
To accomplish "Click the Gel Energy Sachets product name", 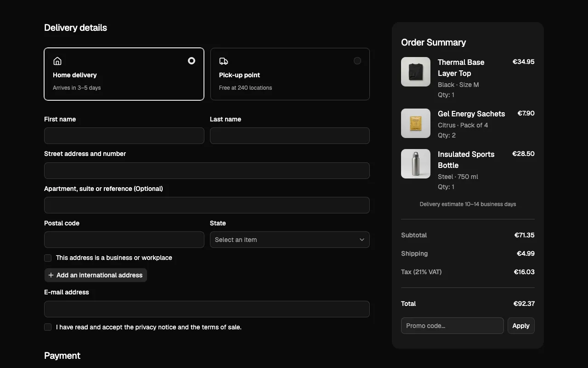I will tap(471, 114).
